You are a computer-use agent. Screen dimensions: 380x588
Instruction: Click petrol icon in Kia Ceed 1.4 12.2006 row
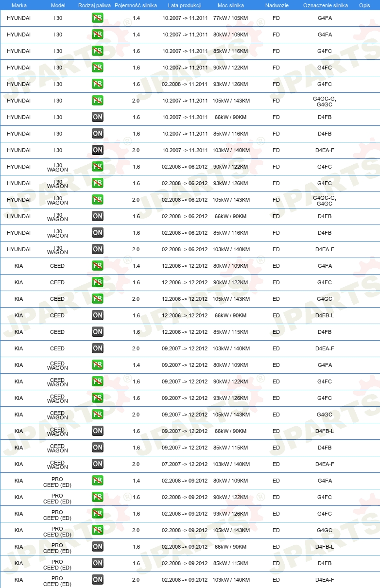(x=98, y=266)
